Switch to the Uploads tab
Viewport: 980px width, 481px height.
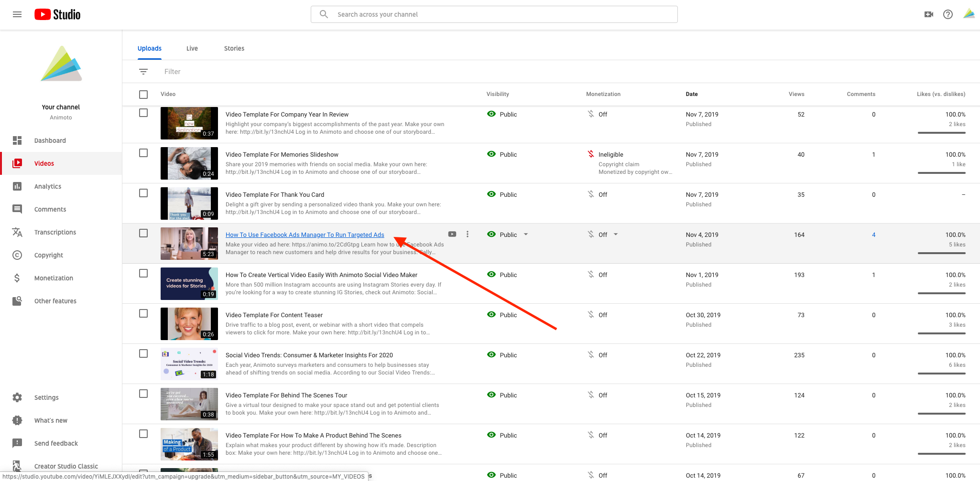point(150,48)
